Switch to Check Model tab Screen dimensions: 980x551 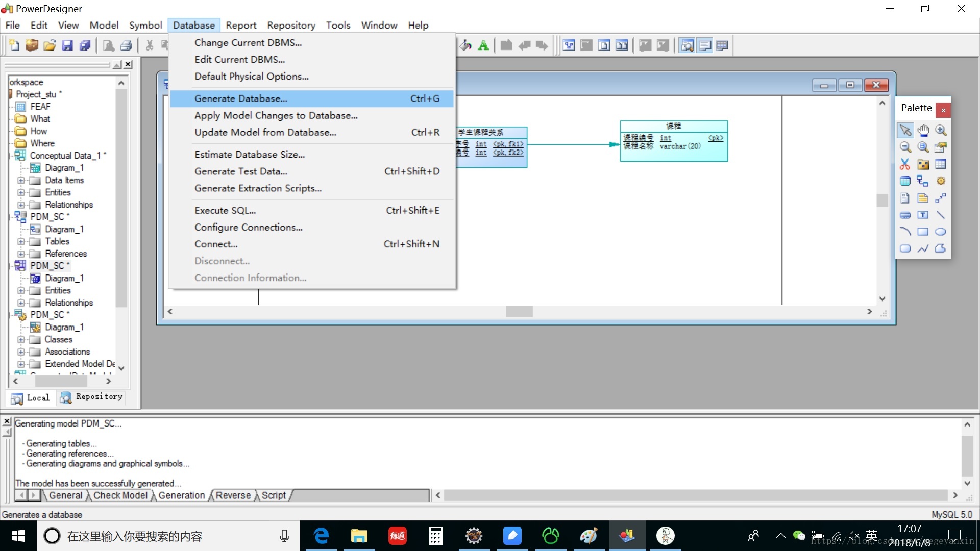120,496
